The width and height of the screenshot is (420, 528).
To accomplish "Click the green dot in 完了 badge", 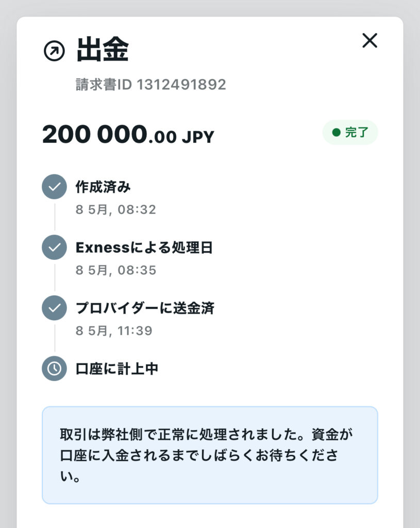I will (x=336, y=133).
